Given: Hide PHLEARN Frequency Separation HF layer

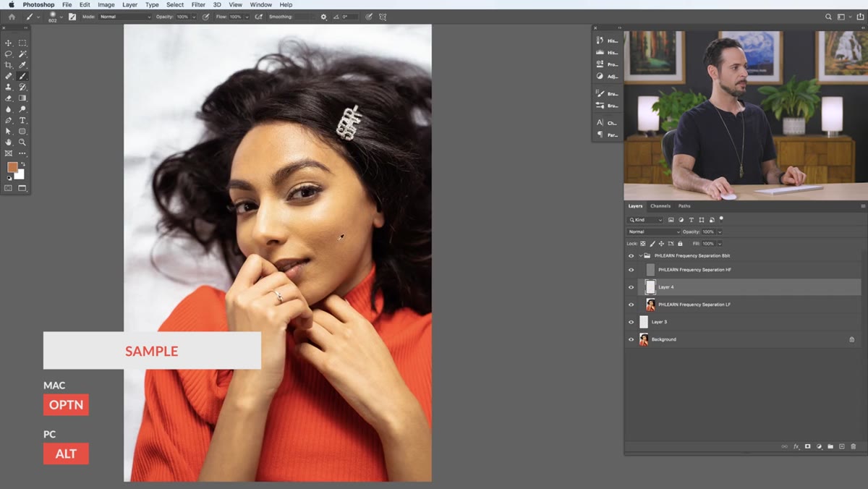Looking at the screenshot, I should point(631,270).
